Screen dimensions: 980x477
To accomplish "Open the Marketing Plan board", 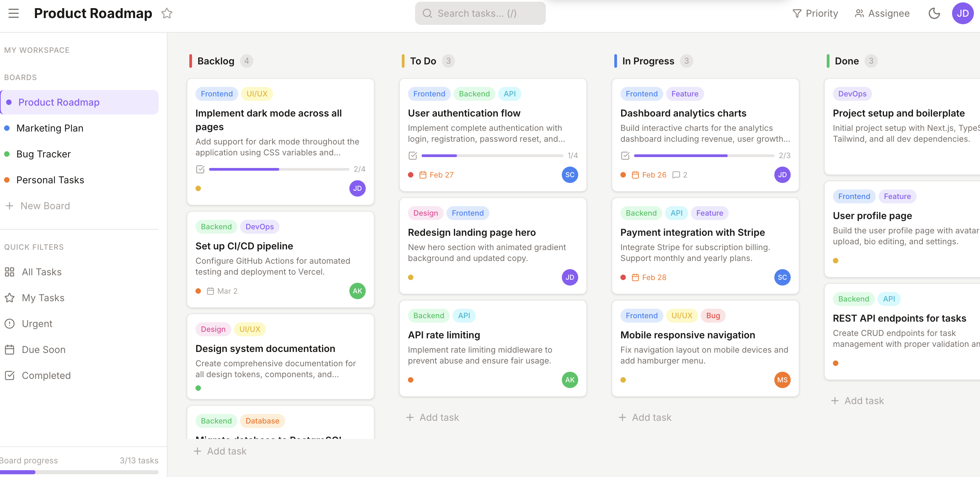I will [x=50, y=128].
